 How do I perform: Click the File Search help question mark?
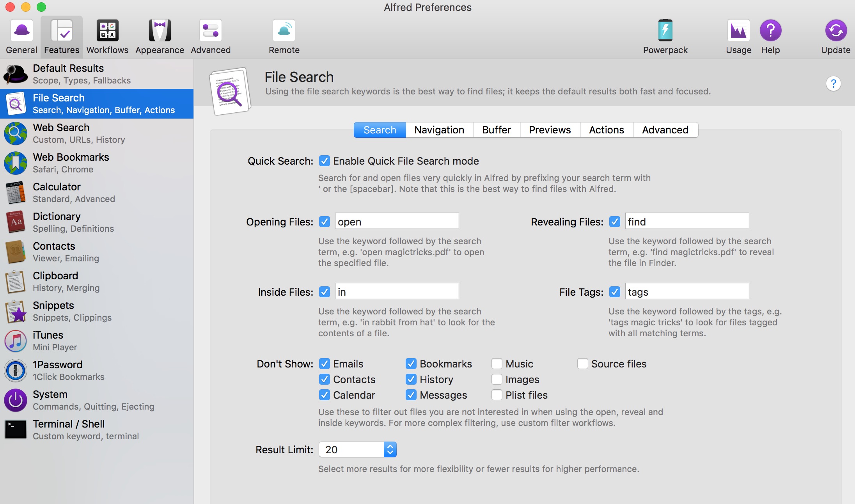[x=833, y=83]
